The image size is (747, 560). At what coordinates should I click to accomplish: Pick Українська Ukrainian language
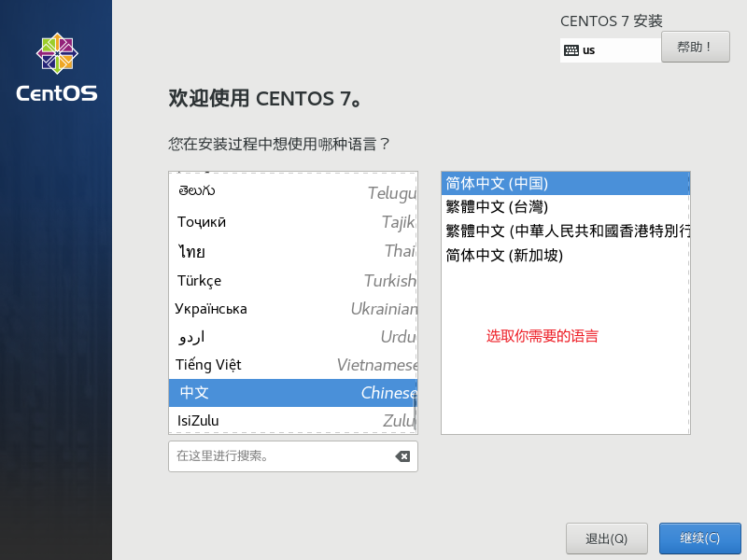point(293,309)
